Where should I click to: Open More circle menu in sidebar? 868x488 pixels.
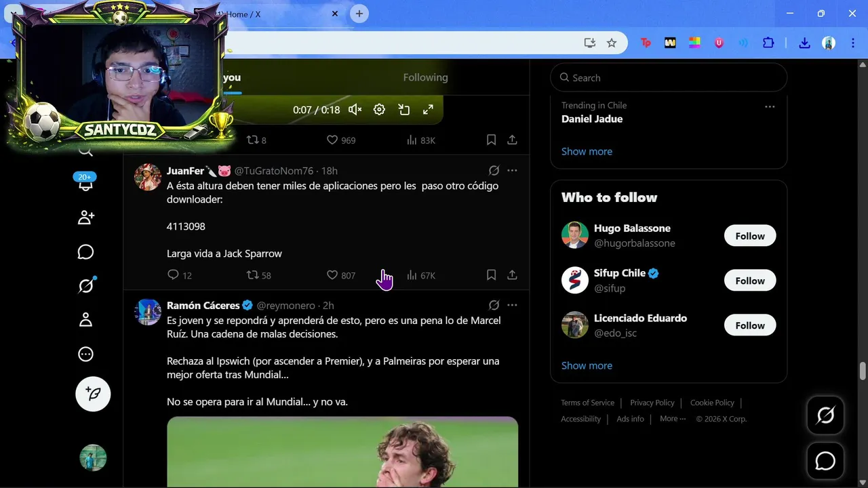[x=85, y=354]
